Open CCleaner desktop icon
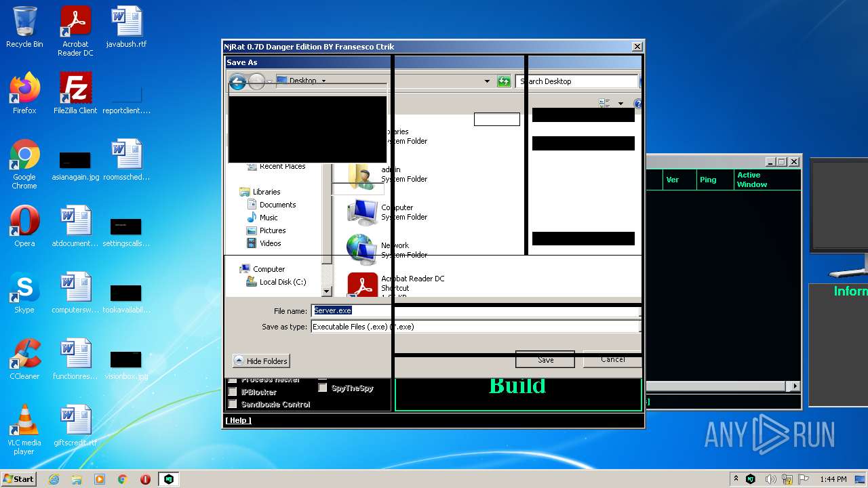The image size is (868, 488). [24, 359]
